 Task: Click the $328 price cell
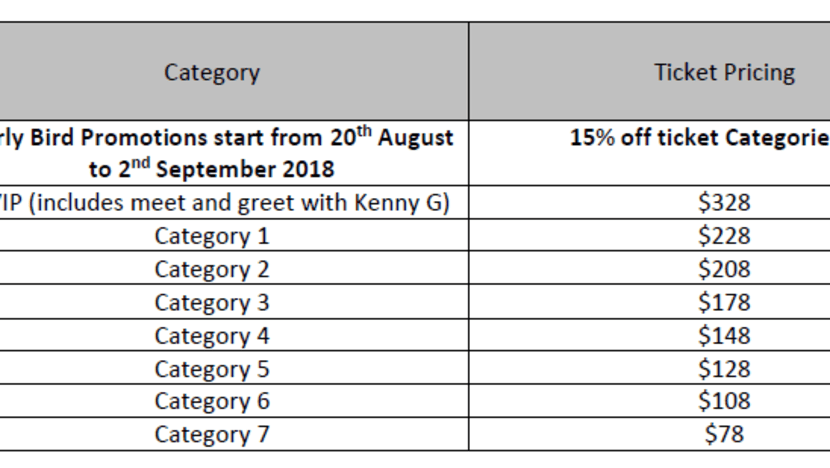649,202
